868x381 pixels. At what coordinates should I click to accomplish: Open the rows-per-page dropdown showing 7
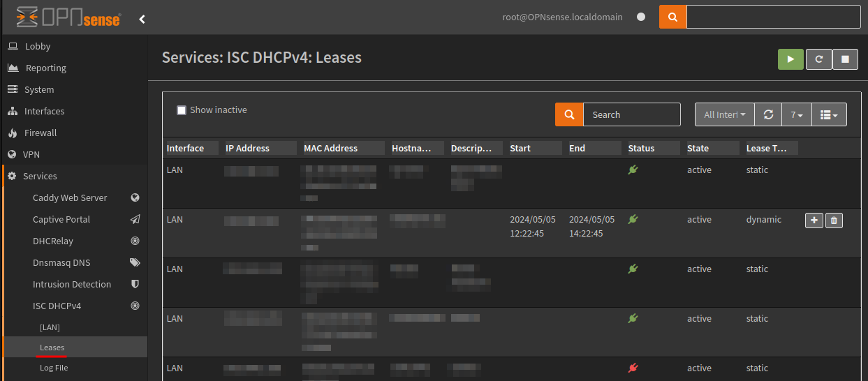(797, 114)
